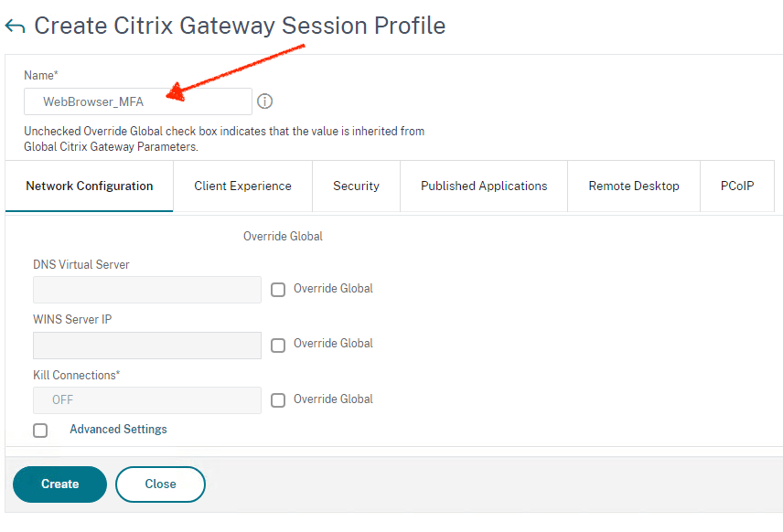This screenshot has width=783, height=532.
Task: Open the Security tab
Action: click(356, 186)
